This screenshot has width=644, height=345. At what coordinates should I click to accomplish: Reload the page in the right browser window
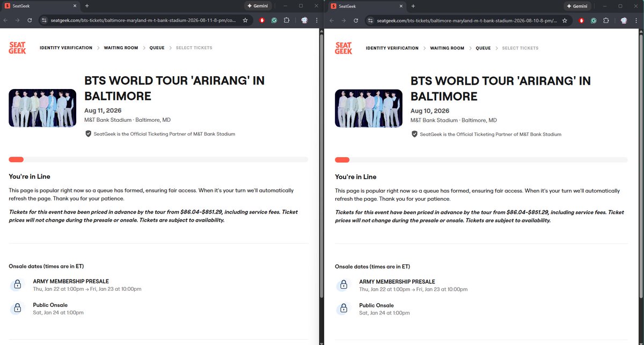pos(356,20)
